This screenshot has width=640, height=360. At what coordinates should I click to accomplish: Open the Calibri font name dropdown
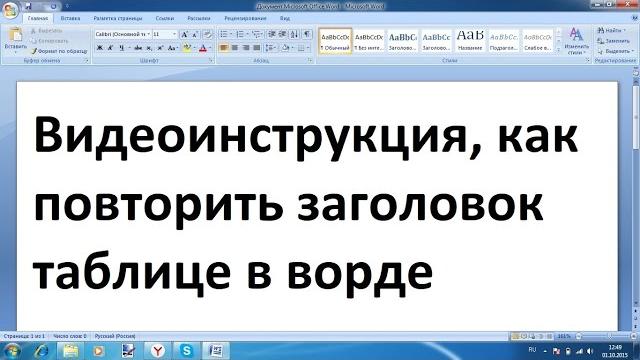tap(149, 34)
